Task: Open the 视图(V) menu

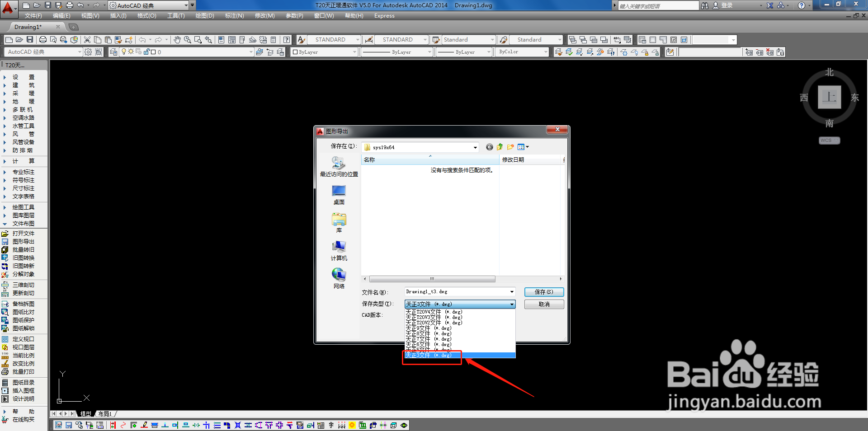Action: coord(90,16)
